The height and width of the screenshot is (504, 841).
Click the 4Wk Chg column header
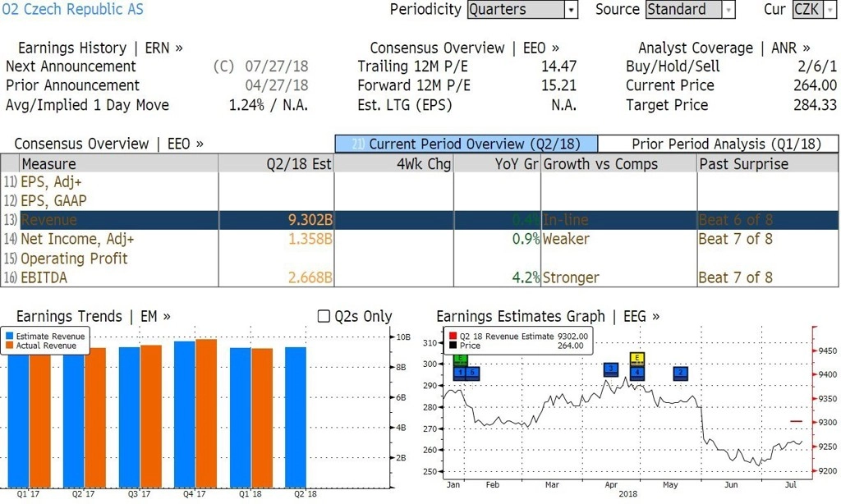click(x=393, y=163)
